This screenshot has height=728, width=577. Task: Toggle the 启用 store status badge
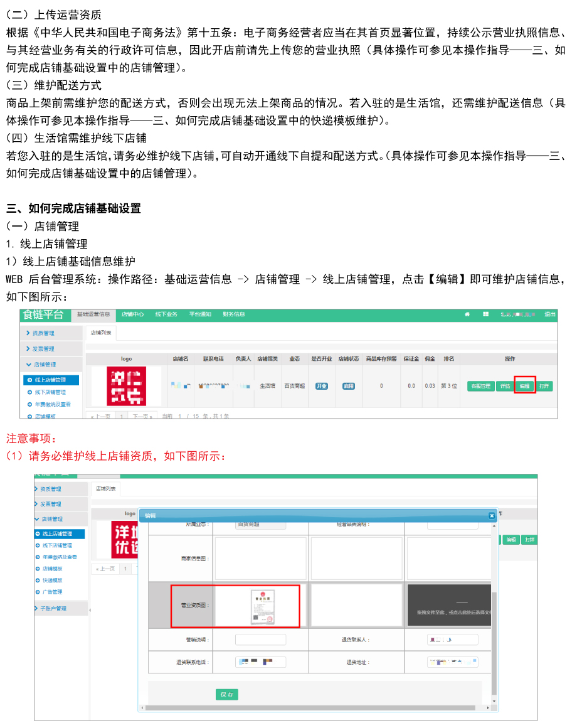(349, 386)
